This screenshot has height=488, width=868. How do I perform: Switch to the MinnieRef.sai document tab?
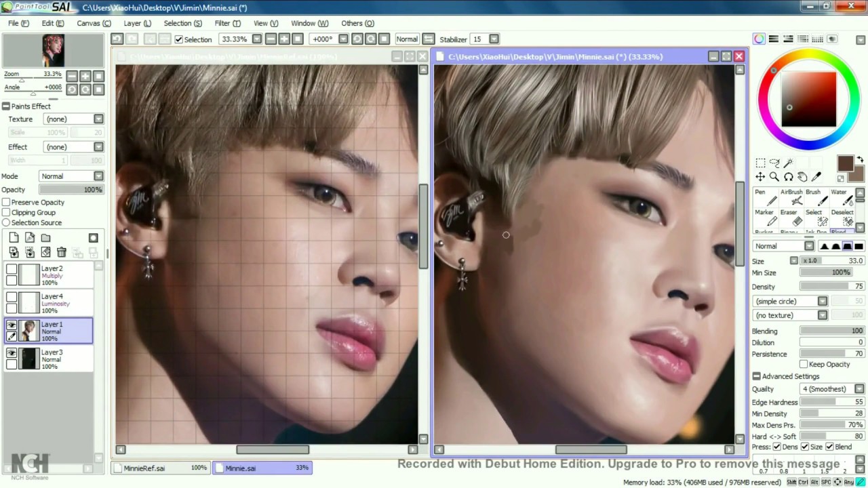coord(161,468)
